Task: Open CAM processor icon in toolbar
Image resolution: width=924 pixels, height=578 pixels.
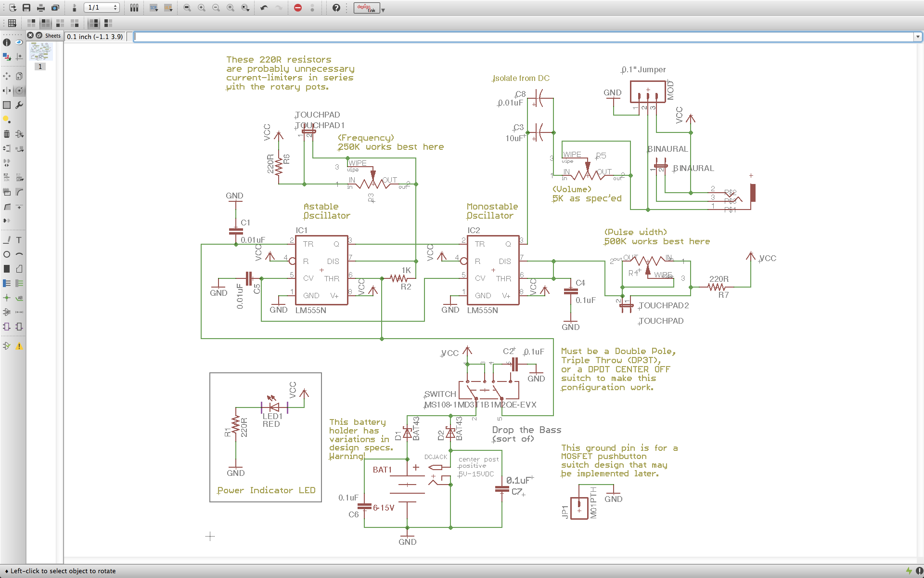Action: point(55,8)
